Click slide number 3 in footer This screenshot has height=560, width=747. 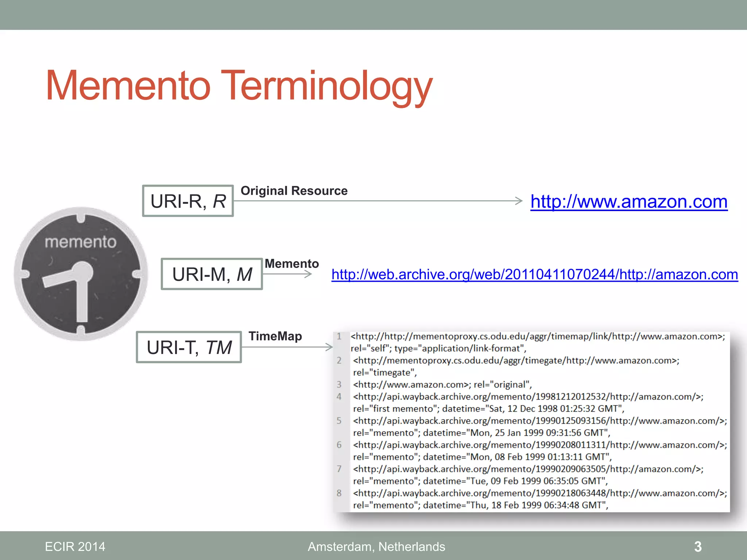click(x=698, y=547)
